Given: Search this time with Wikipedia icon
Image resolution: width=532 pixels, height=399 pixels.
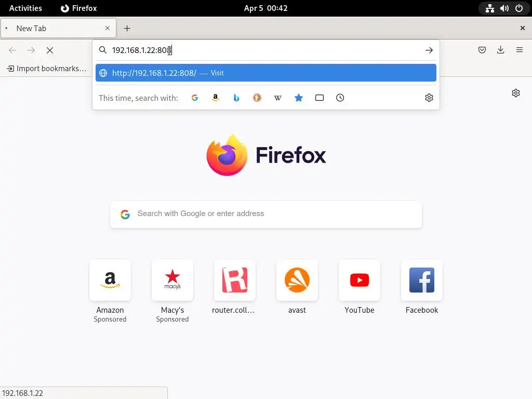Looking at the screenshot, I should (x=278, y=98).
